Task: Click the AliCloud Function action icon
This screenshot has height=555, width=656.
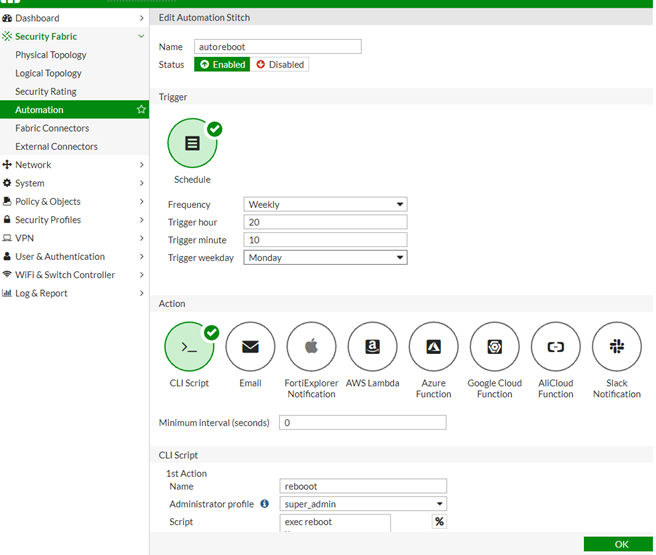Action: (x=555, y=347)
